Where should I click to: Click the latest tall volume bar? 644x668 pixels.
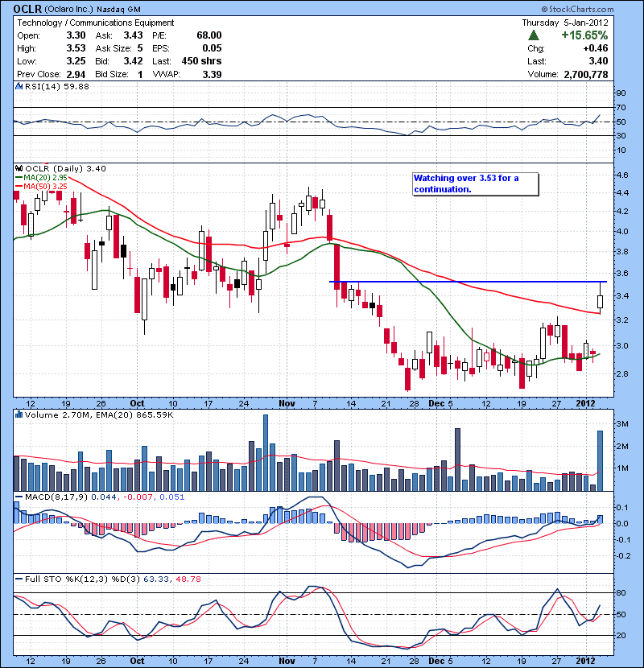coord(600,461)
